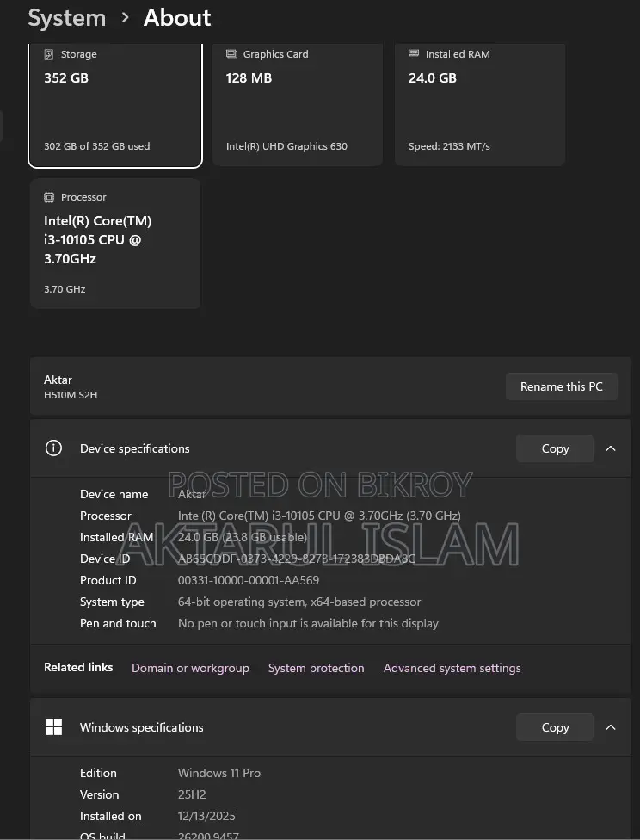Copy the Windows specifications
The height and width of the screenshot is (840, 640).
pyautogui.click(x=555, y=727)
